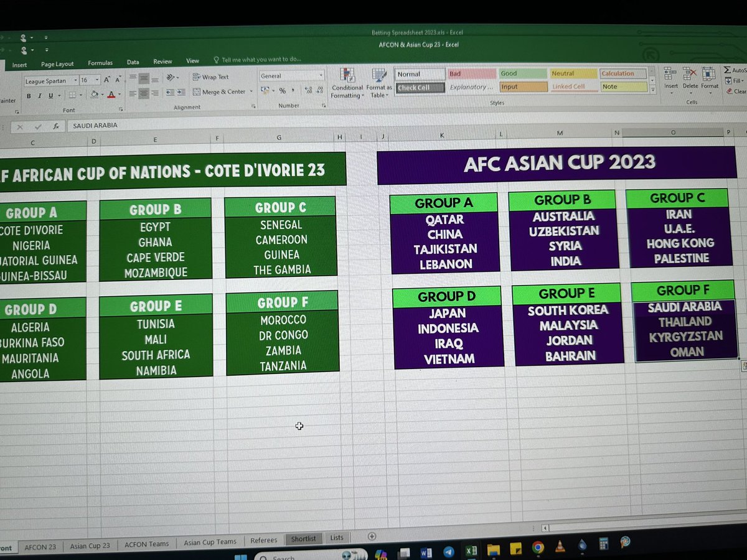Open the Review tab
The width and height of the screenshot is (747, 560).
(x=162, y=62)
